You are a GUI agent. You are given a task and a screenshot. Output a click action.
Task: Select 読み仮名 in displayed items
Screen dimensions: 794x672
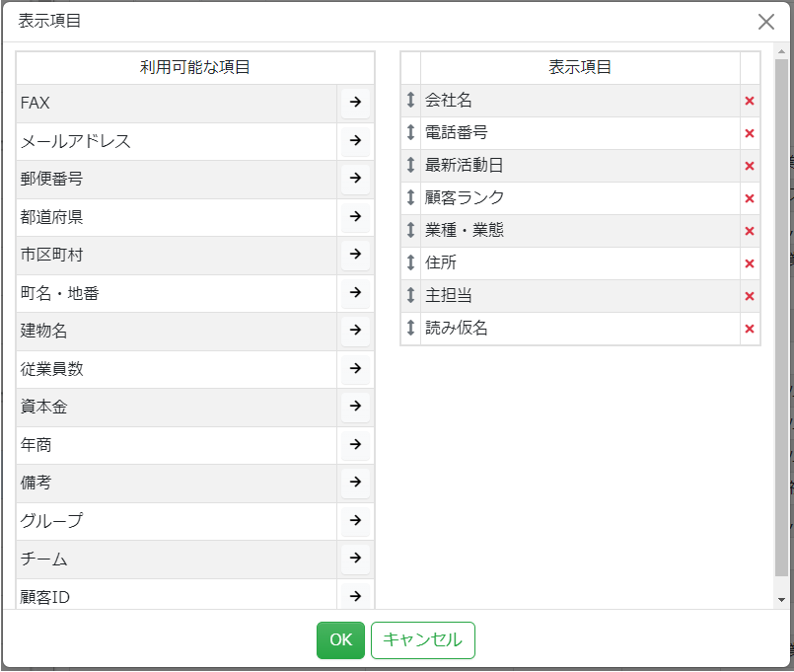pos(457,328)
